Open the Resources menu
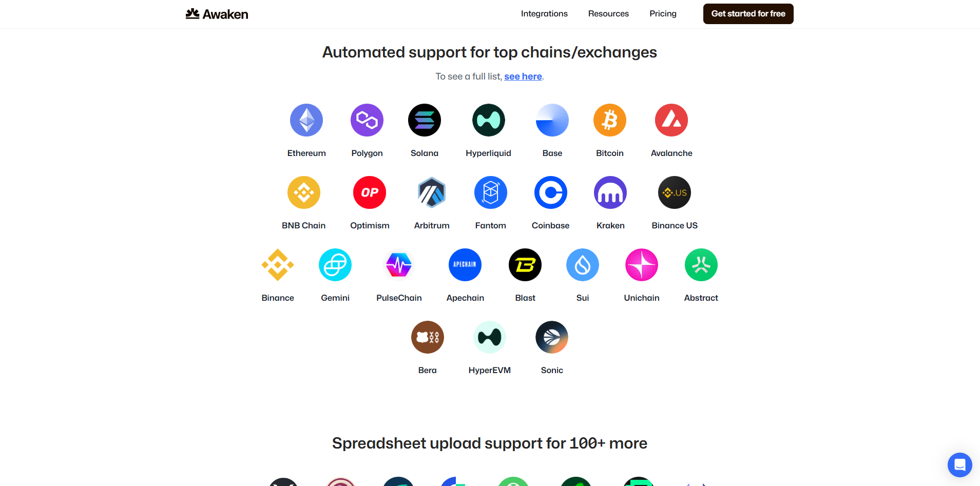This screenshot has height=486, width=980. (x=608, y=14)
